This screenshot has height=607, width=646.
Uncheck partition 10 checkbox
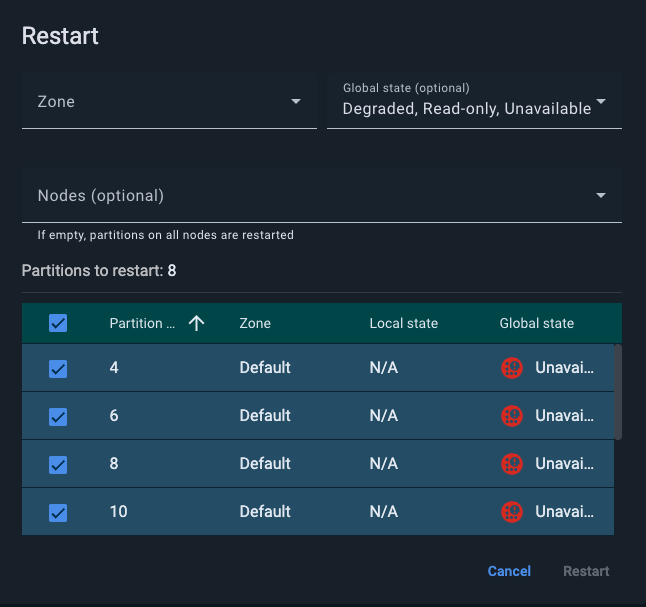(x=58, y=513)
